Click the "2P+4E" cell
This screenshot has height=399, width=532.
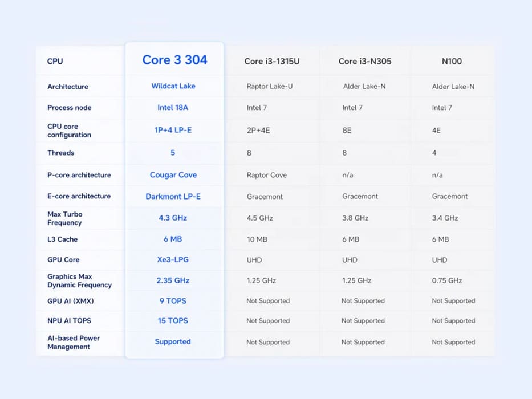tap(258, 131)
